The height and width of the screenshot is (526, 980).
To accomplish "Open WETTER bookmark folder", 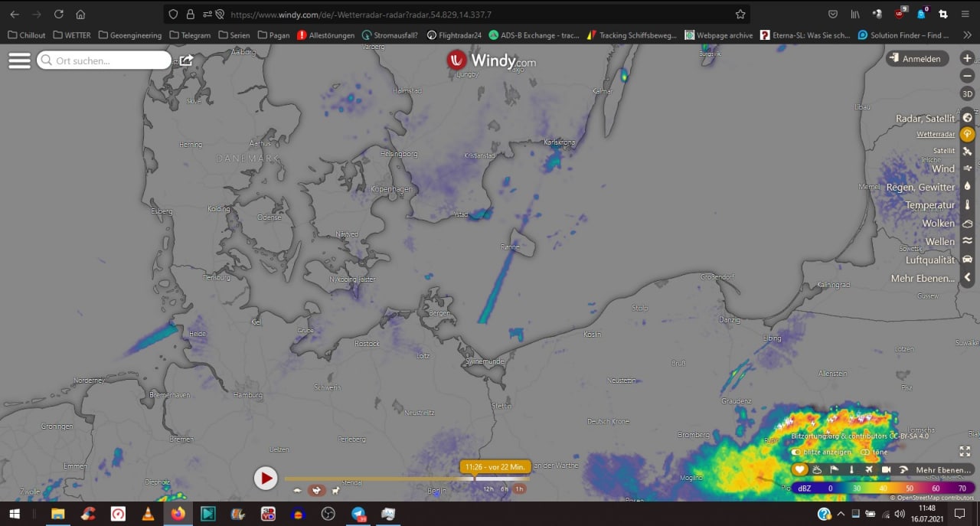I will tap(72, 34).
